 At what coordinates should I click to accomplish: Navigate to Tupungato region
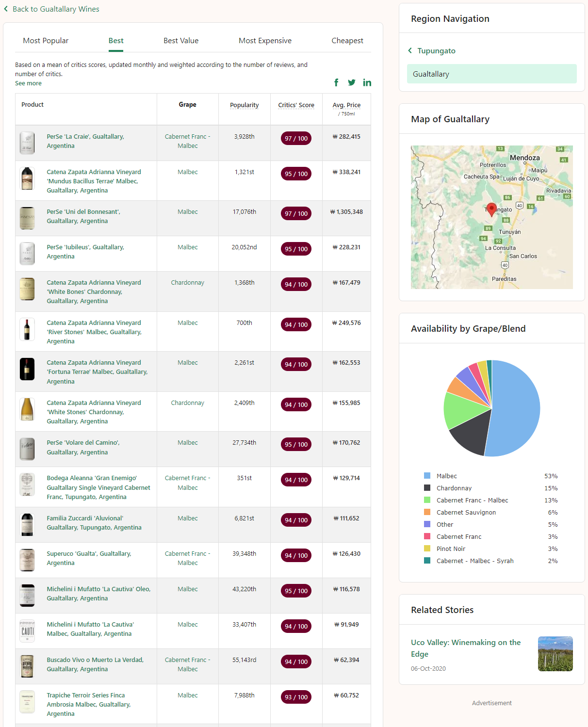point(436,50)
